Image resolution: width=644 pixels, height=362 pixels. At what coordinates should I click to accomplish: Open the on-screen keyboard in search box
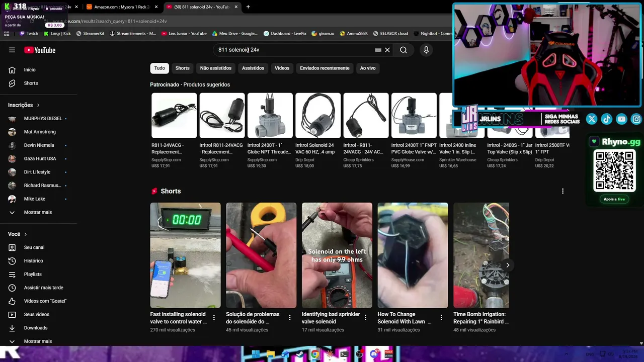378,50
